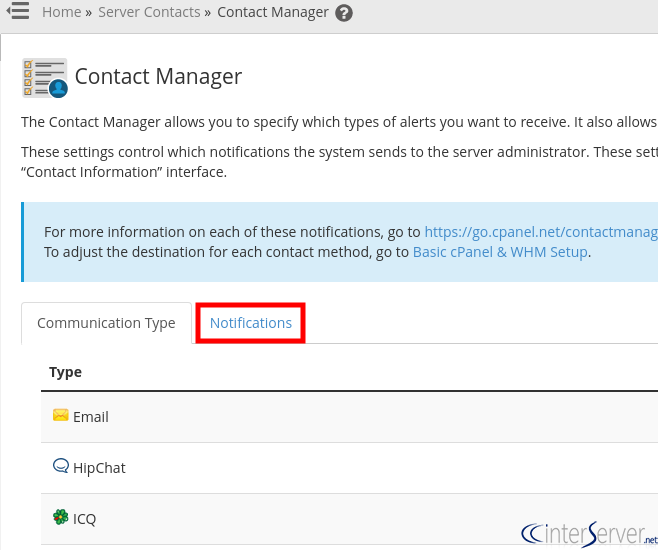Click the Email envelope icon
This screenshot has width=658, height=550.
click(60, 415)
